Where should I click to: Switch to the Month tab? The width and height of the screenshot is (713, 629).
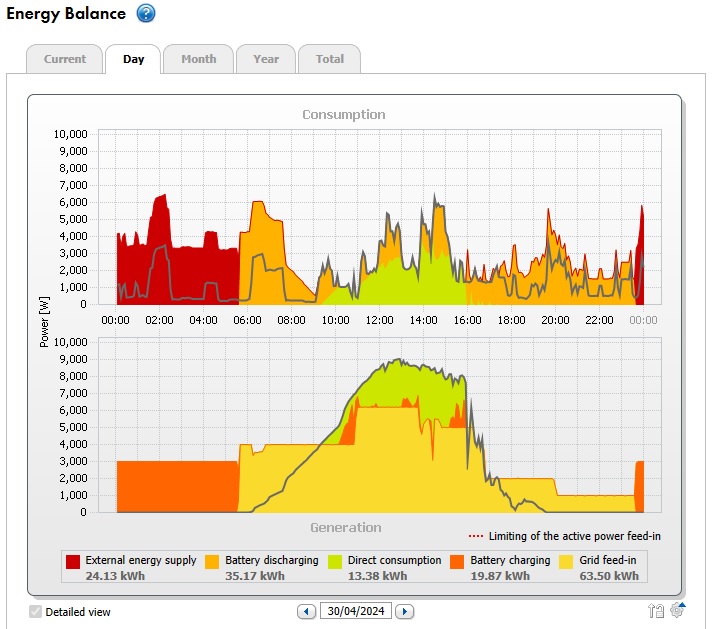(199, 59)
